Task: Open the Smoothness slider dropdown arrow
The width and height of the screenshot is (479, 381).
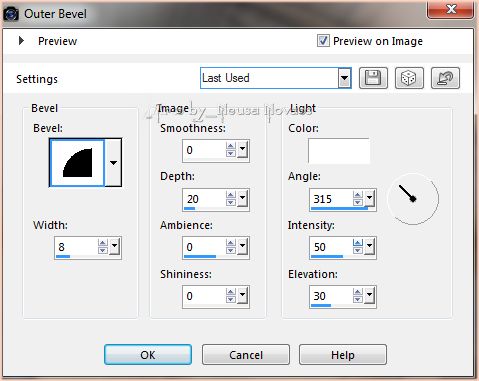Action: (242, 149)
